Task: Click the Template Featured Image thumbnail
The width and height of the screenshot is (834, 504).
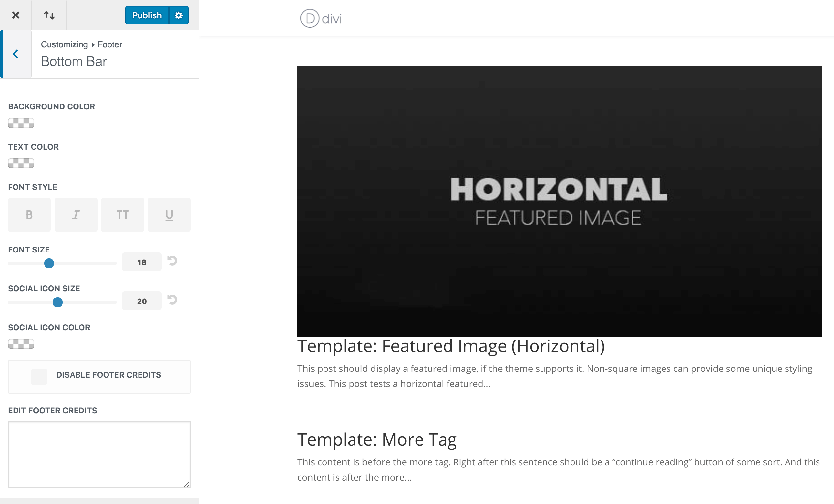Action: [x=559, y=201]
